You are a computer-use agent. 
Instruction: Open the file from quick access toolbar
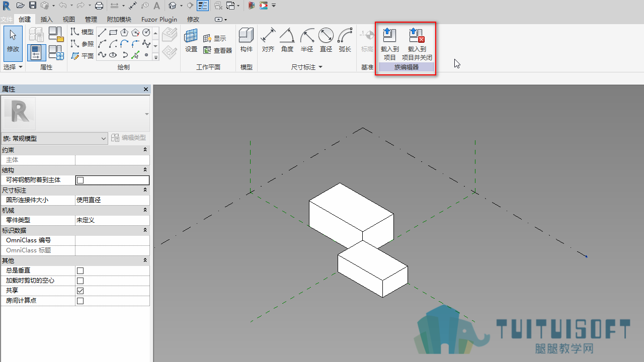coord(21,6)
